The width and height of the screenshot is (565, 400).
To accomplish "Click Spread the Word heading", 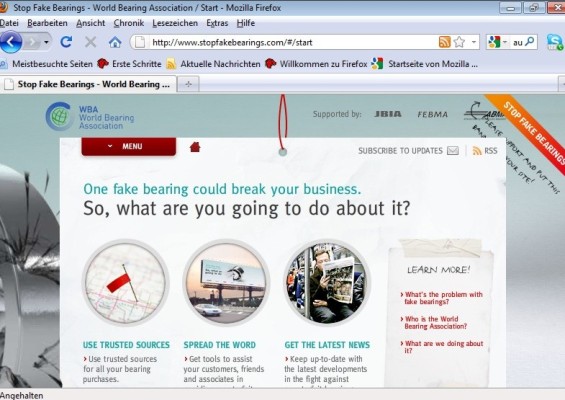I will 219,345.
